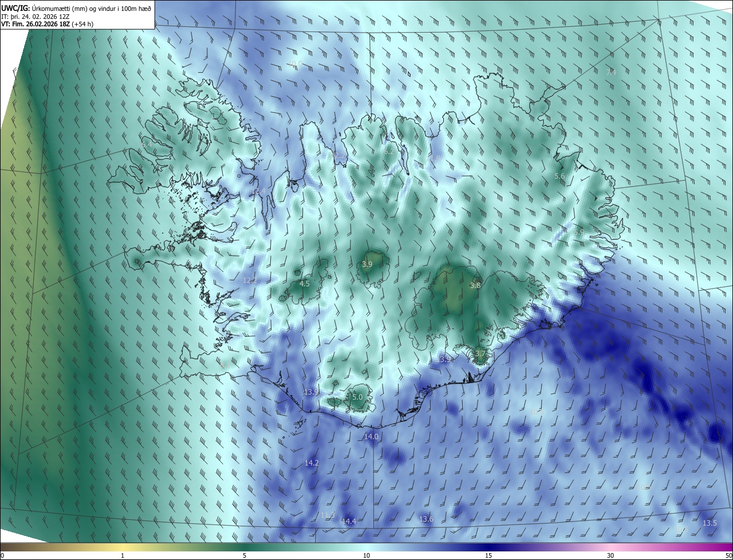Click the 3.8 value on the large glacier
This screenshot has height=560, width=733.
pyautogui.click(x=475, y=285)
